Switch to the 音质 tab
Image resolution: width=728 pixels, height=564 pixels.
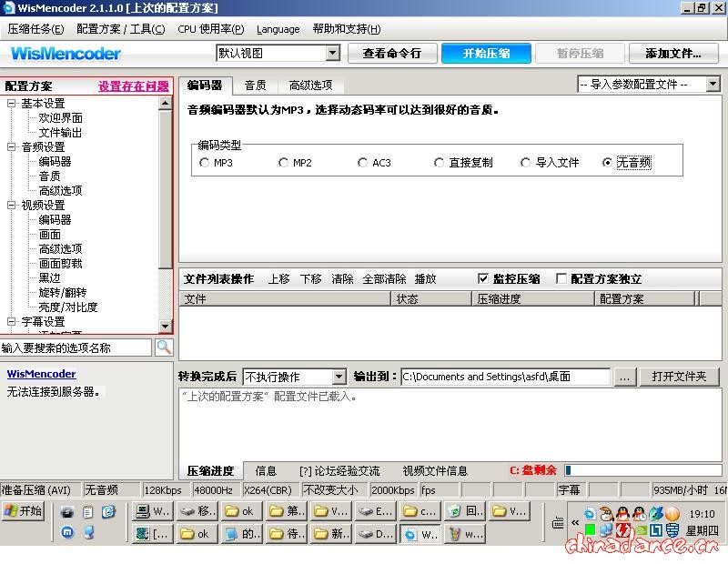tap(256, 84)
